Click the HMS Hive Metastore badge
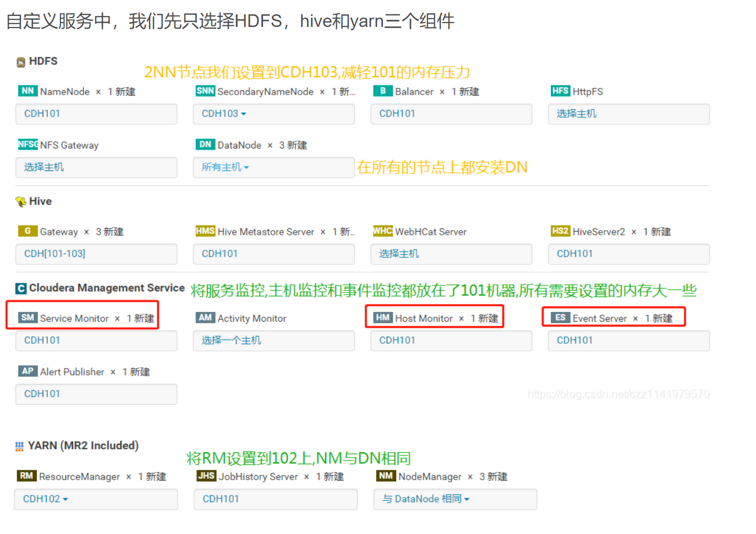The width and height of the screenshot is (756, 534). click(x=205, y=231)
